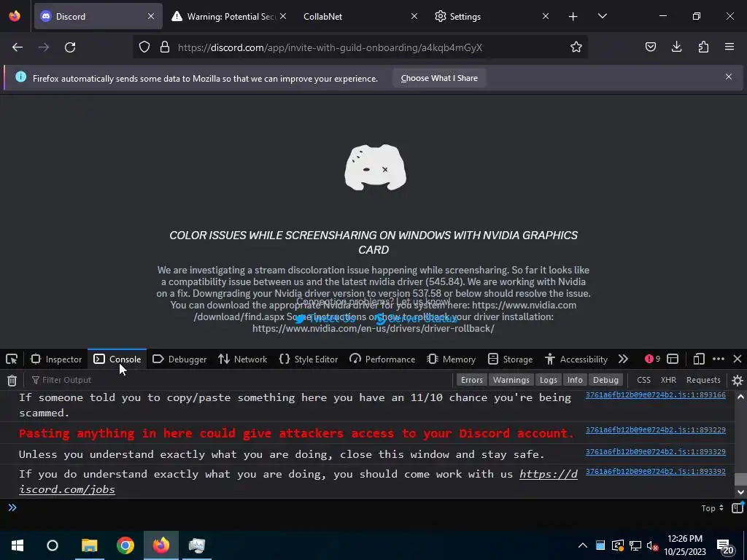
Task: Open the Accessibility panel
Action: 576,359
